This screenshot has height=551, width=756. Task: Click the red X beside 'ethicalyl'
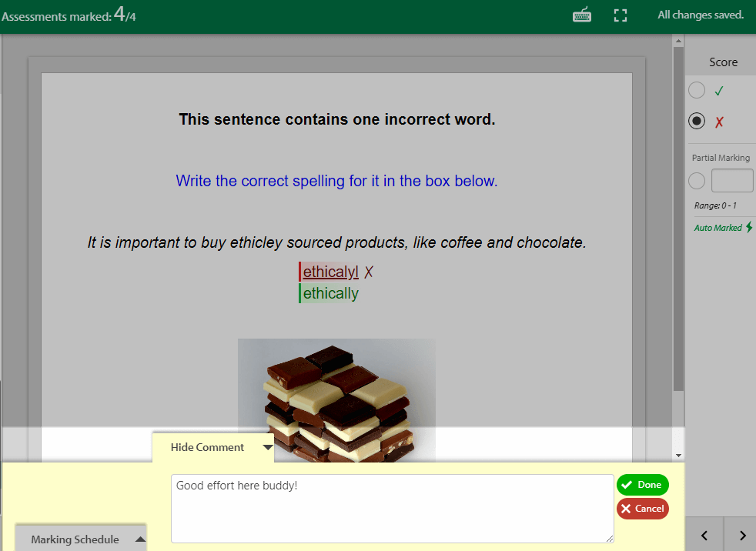click(368, 272)
